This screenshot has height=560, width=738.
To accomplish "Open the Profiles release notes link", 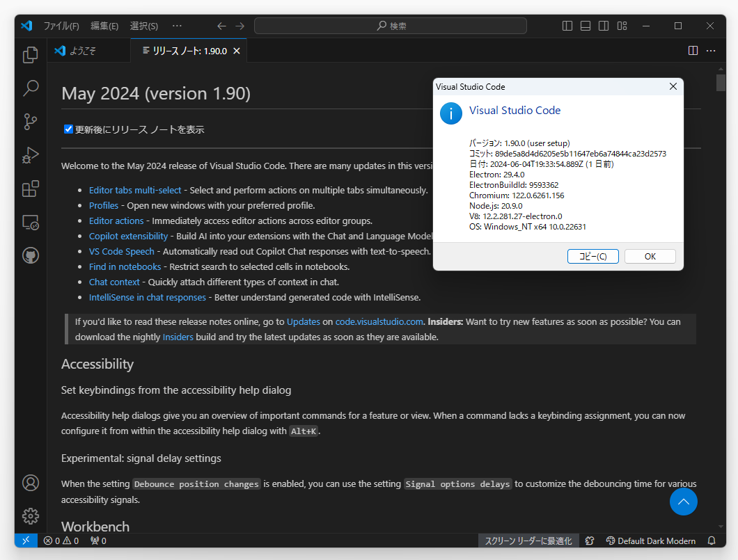I will click(x=103, y=205).
